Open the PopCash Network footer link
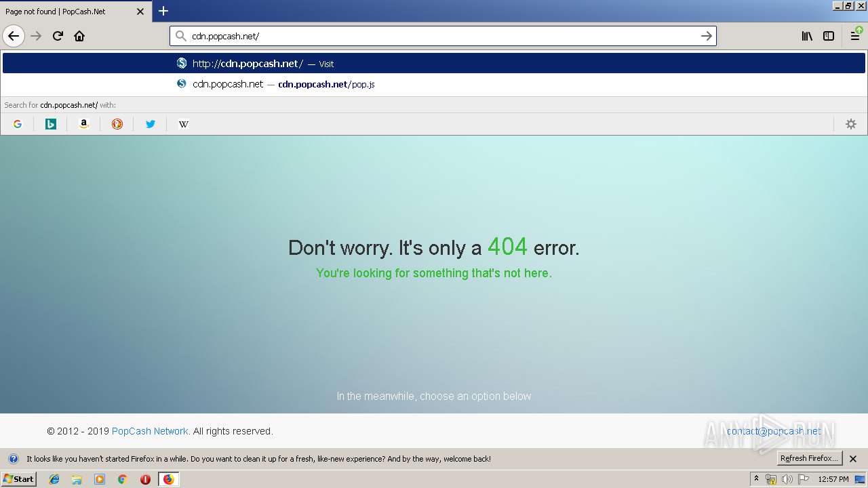 (x=150, y=431)
